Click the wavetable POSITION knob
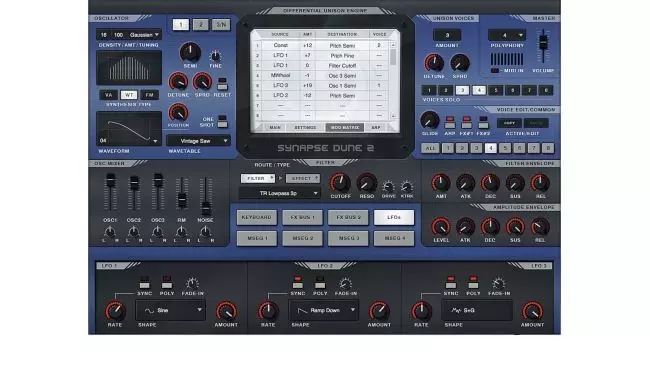Image resolution: width=650 pixels, height=365 pixels. (x=178, y=112)
